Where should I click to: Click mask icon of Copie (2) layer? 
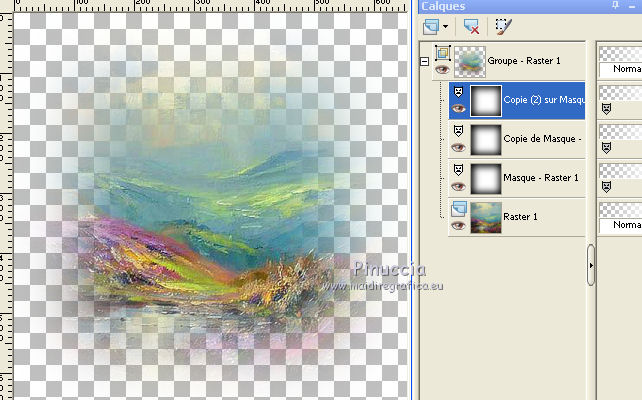point(458,92)
